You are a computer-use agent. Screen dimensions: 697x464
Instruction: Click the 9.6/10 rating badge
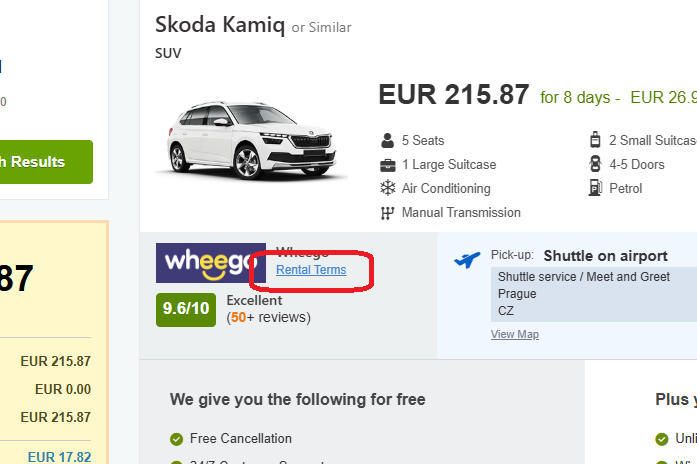click(187, 308)
